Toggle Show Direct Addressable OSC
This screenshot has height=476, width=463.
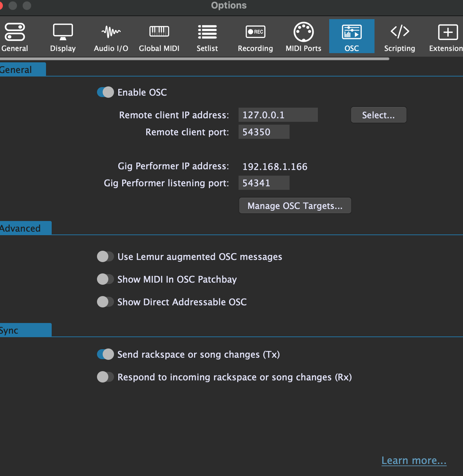[105, 302]
